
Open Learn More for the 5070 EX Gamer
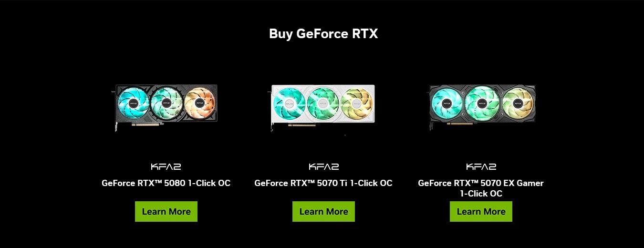pyautogui.click(x=481, y=211)
